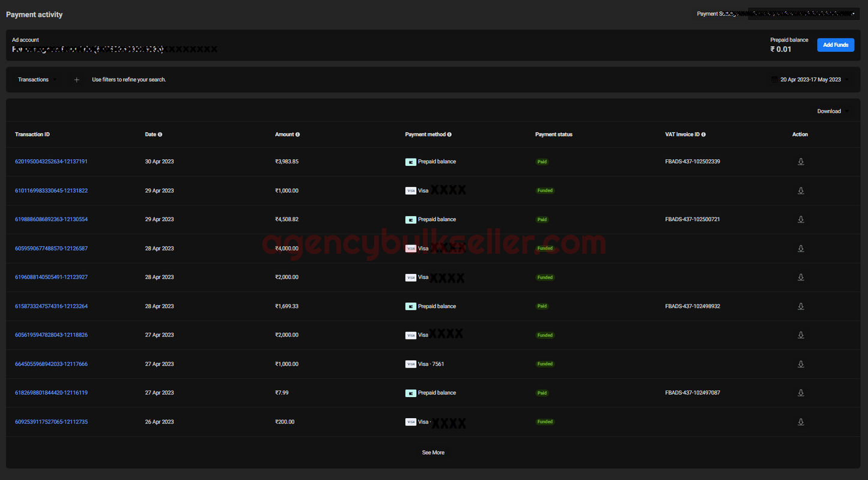Click info icon next to Date header
This screenshot has width=868, height=480.
click(160, 135)
